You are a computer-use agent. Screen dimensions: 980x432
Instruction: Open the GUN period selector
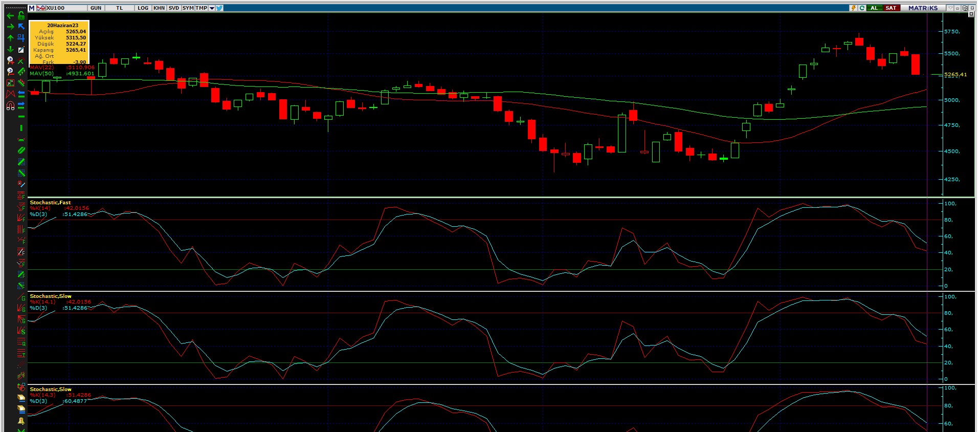coord(96,8)
